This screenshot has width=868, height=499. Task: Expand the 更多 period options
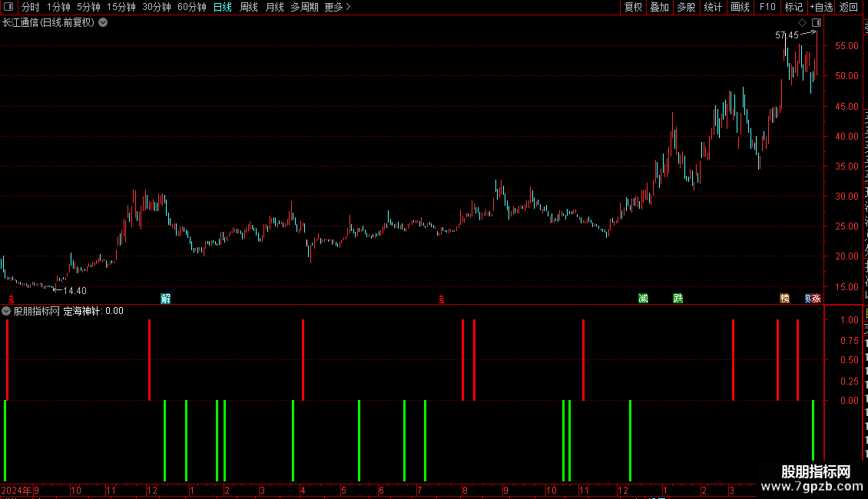click(x=337, y=7)
